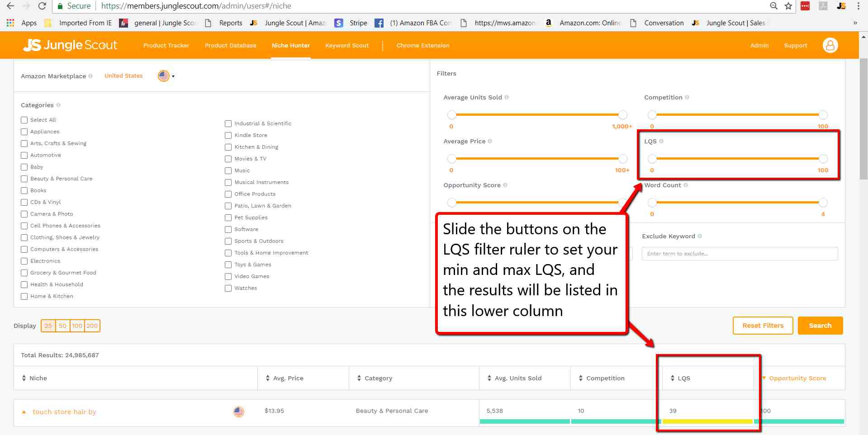Click the Reset Filters button

(x=762, y=326)
